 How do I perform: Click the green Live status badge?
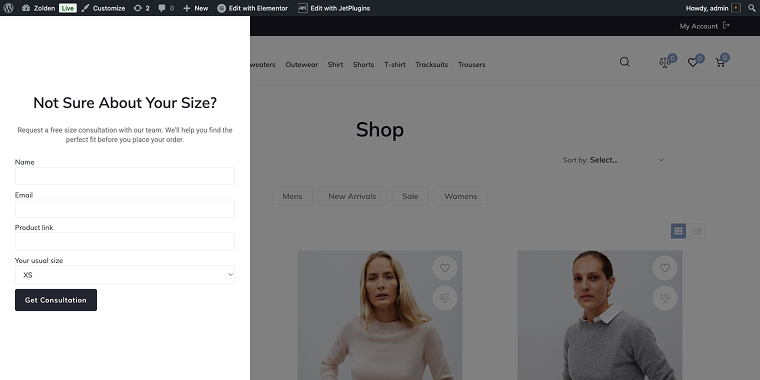coord(68,8)
